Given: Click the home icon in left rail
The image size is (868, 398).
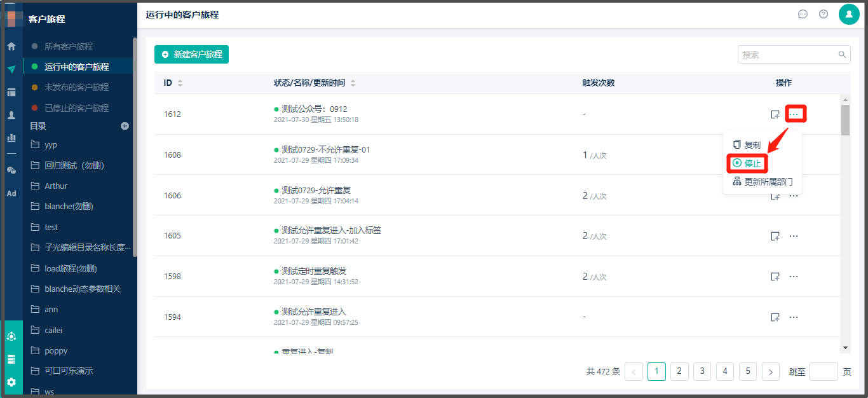Looking at the screenshot, I should click(11, 46).
